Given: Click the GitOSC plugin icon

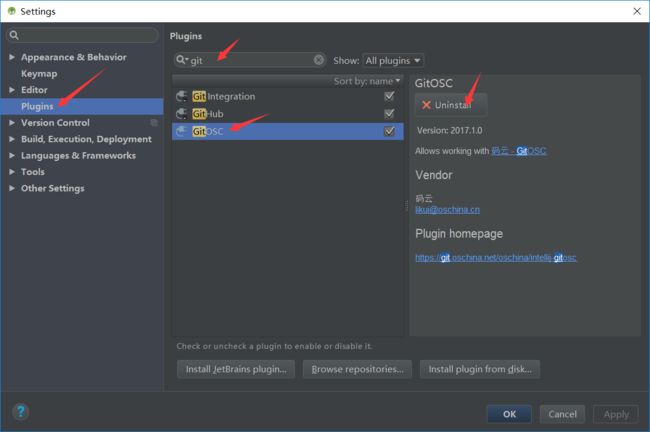Looking at the screenshot, I should [182, 131].
